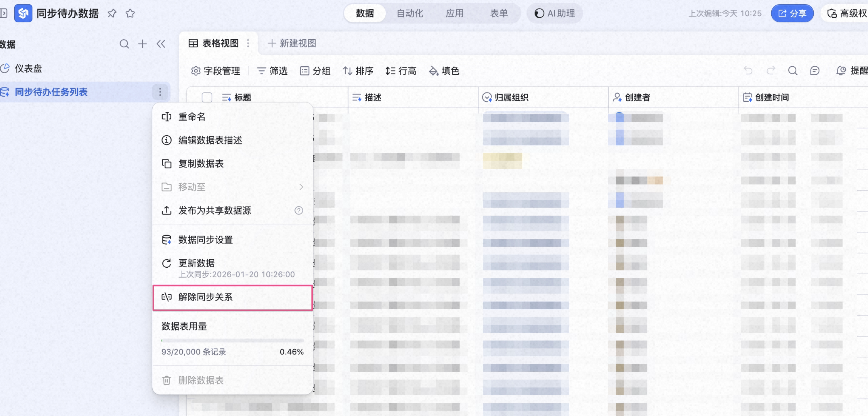Image resolution: width=868 pixels, height=416 pixels.
Task: Click the blue 分享 button
Action: click(792, 13)
